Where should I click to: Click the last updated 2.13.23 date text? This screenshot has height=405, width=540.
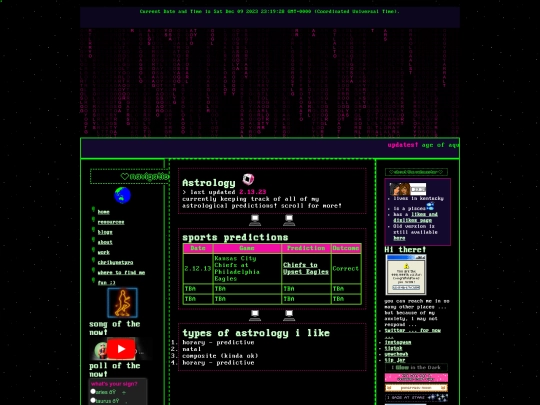(252, 192)
